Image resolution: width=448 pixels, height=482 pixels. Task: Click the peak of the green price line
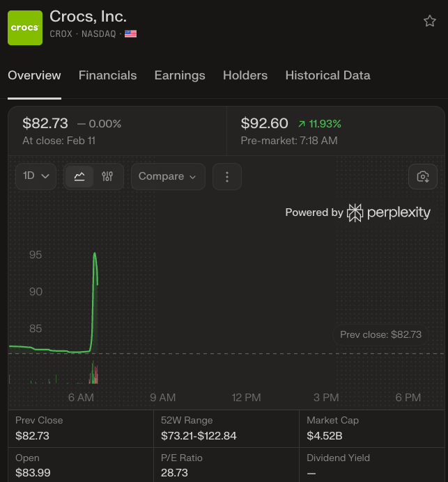(94, 254)
